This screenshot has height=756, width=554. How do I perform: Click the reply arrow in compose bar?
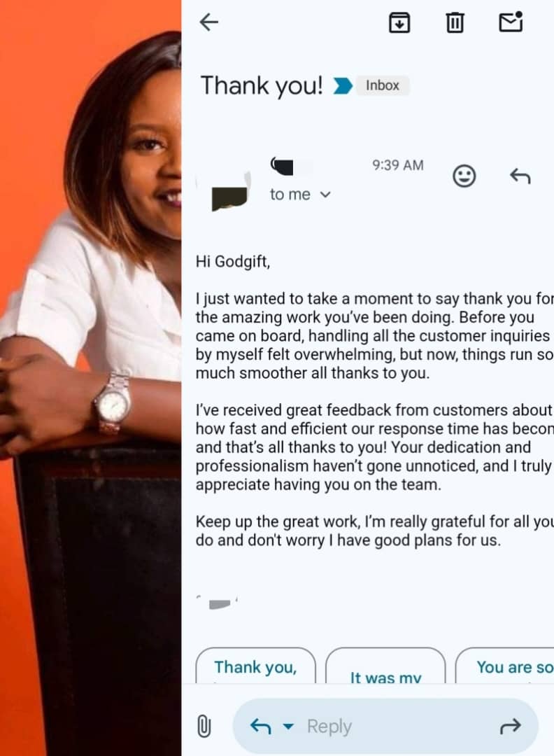pos(261,726)
